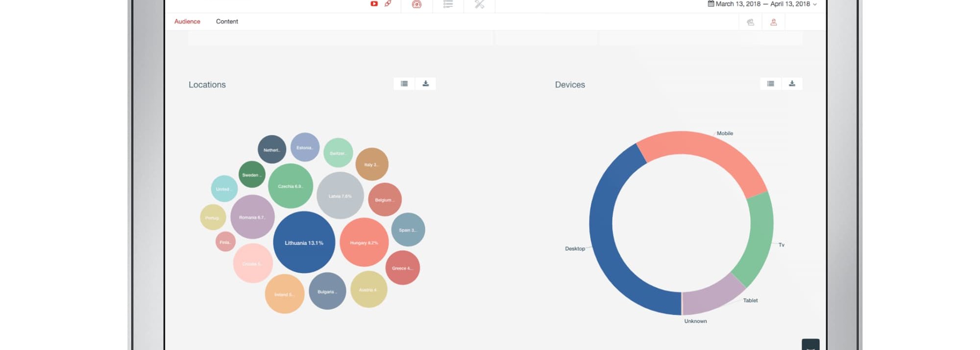The width and height of the screenshot is (980, 350).
Task: Click the red user profile icon
Action: (774, 22)
